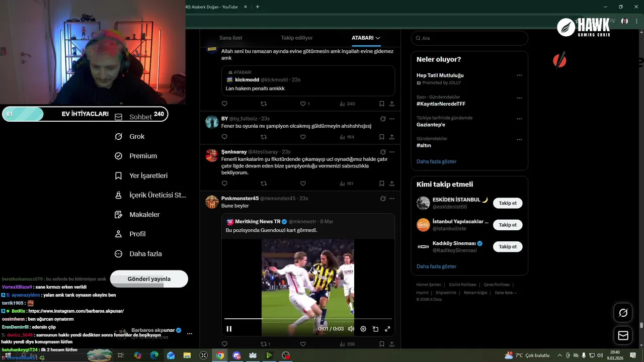Repost the Şanlısaray post
Screen dimensions: 644x362
(x=264, y=184)
